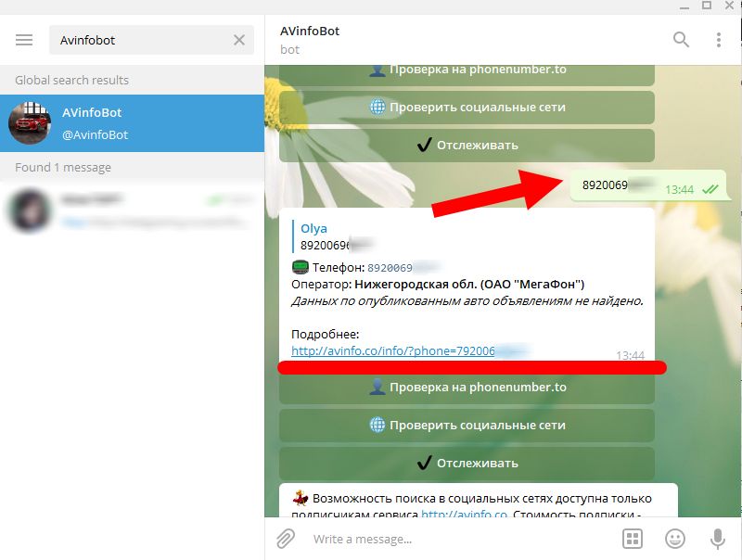Clear the Avinfobot search query

coord(239,40)
